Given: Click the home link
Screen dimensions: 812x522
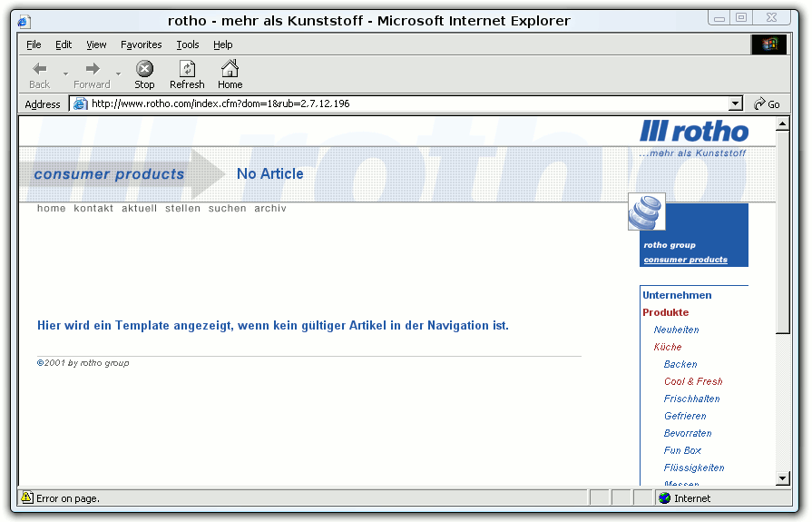Looking at the screenshot, I should (52, 209).
